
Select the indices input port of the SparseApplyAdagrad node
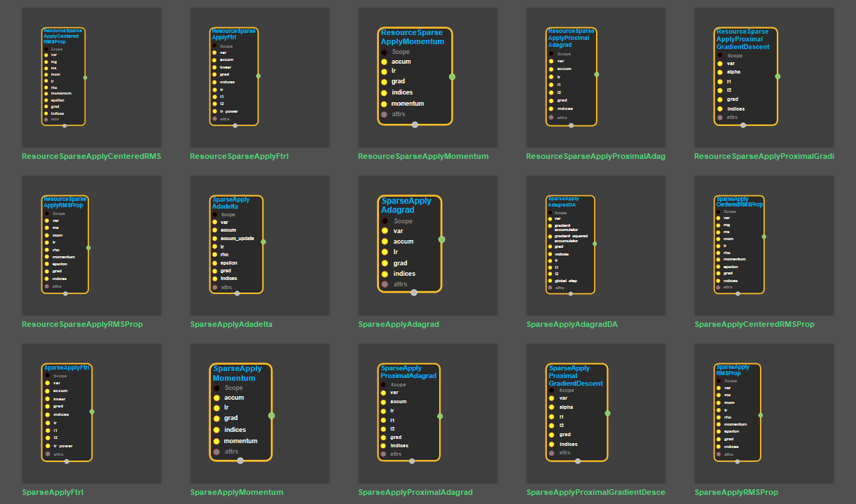coord(385,274)
